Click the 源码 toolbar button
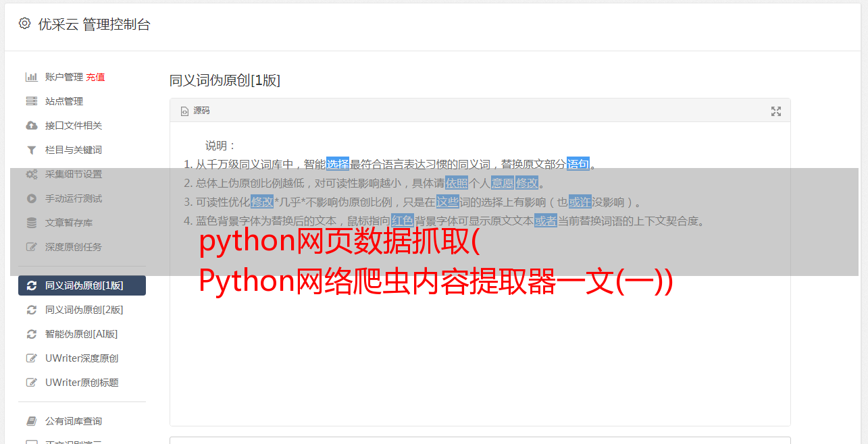This screenshot has height=444, width=868. click(195, 111)
